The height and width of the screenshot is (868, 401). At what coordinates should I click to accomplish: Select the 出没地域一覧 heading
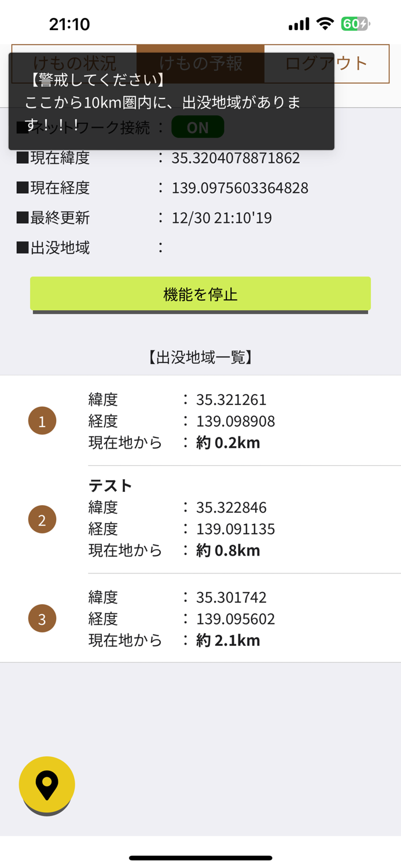click(200, 357)
